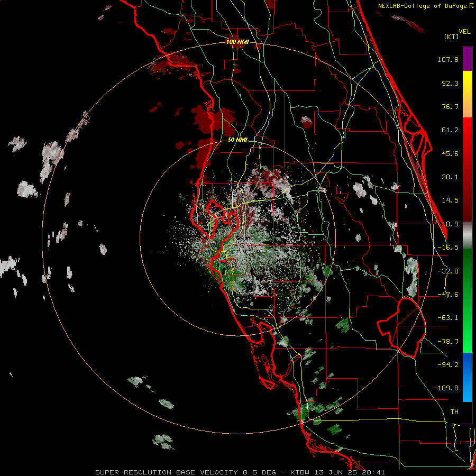The height and width of the screenshot is (476, 476).
Task: Click the TH legend label
Action: (454, 411)
